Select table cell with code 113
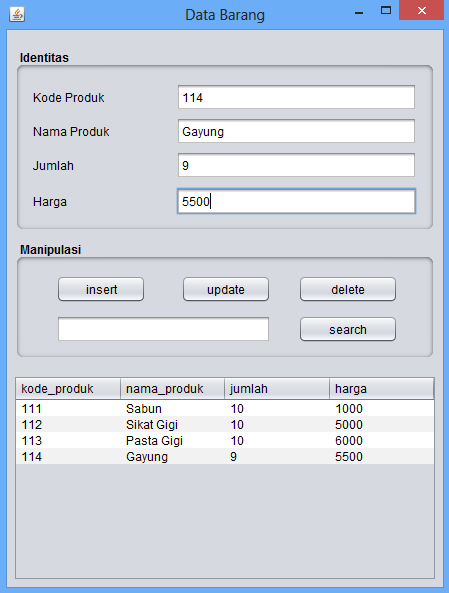The height and width of the screenshot is (593, 449). [x=68, y=440]
